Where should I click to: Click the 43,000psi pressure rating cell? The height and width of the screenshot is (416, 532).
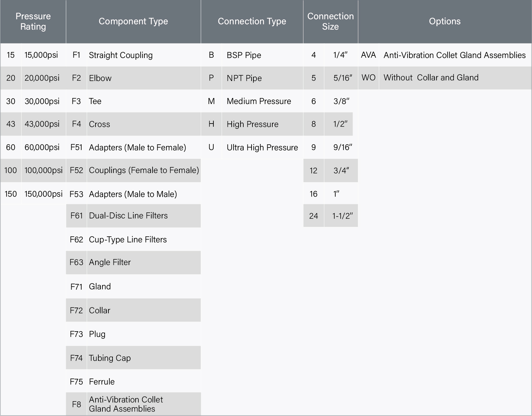tap(42, 124)
